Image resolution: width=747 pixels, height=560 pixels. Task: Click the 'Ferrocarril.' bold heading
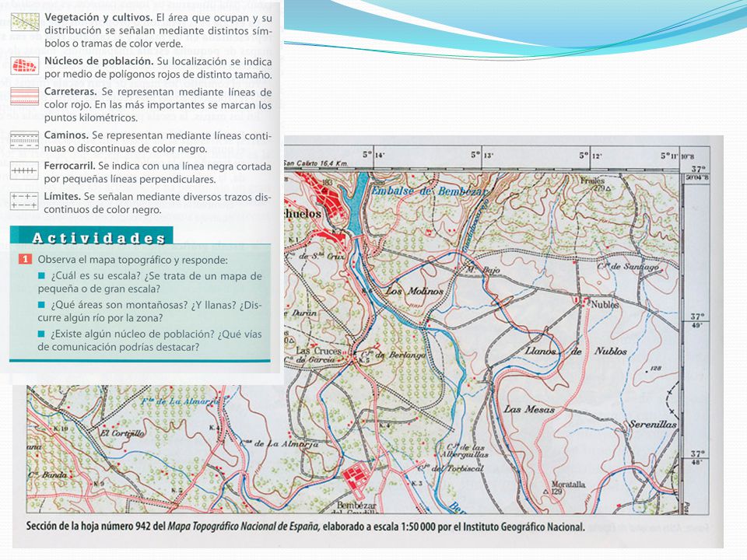(69, 166)
